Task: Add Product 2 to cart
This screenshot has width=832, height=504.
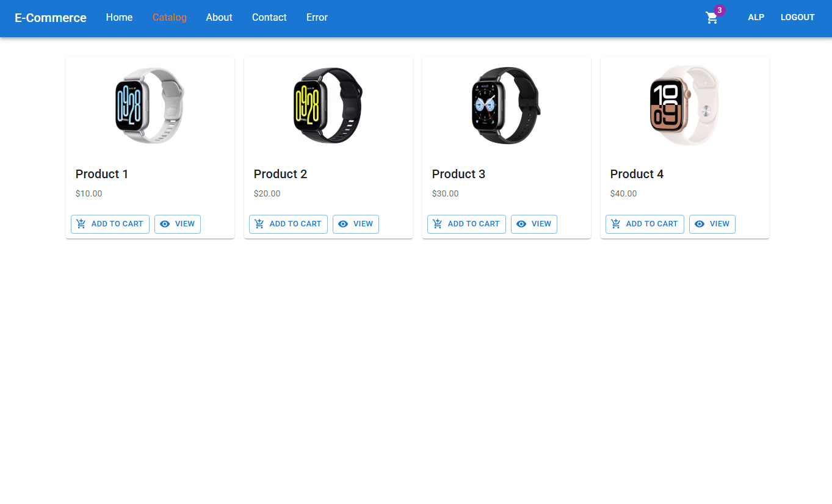Action: (x=288, y=224)
